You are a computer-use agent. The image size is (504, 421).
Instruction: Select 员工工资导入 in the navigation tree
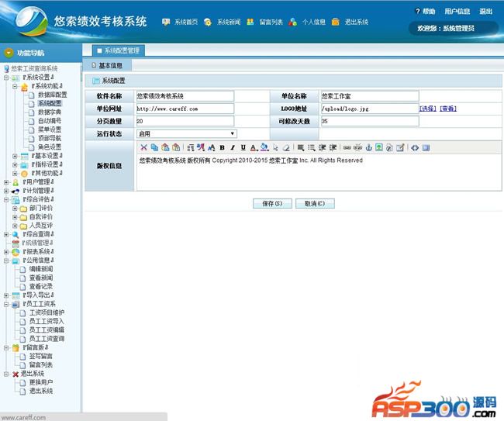47,322
